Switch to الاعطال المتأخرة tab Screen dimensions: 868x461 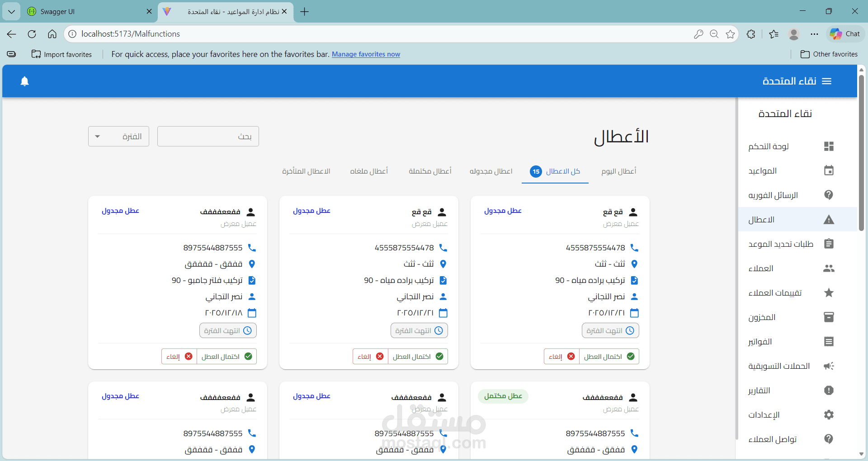coord(306,171)
